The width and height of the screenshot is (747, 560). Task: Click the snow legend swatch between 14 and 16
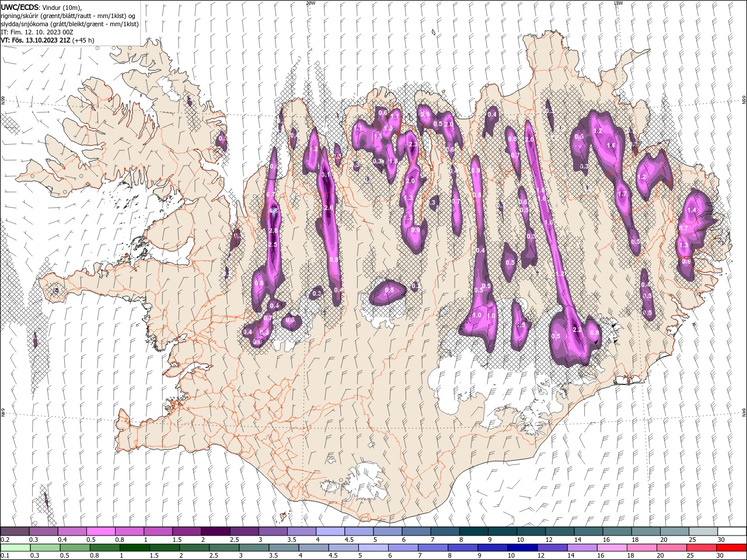click(587, 531)
